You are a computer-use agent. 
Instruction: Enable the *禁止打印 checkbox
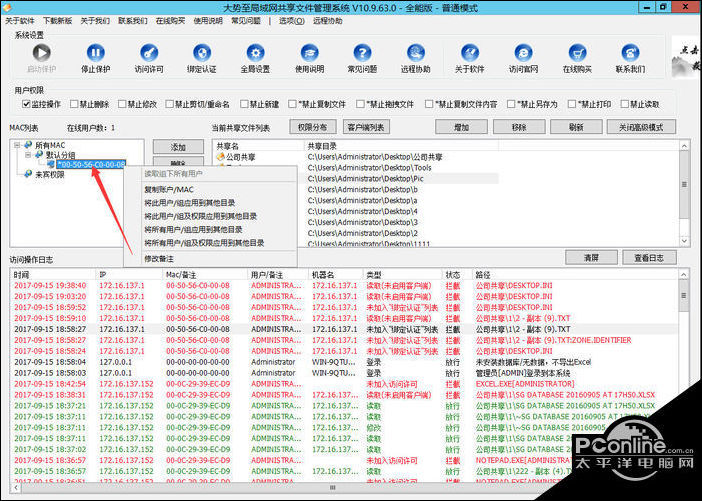pos(572,104)
